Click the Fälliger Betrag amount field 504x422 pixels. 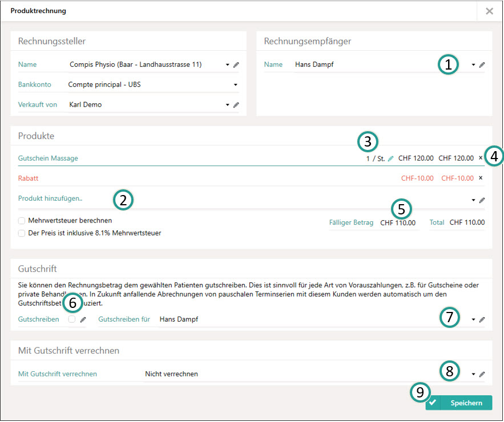tap(398, 223)
